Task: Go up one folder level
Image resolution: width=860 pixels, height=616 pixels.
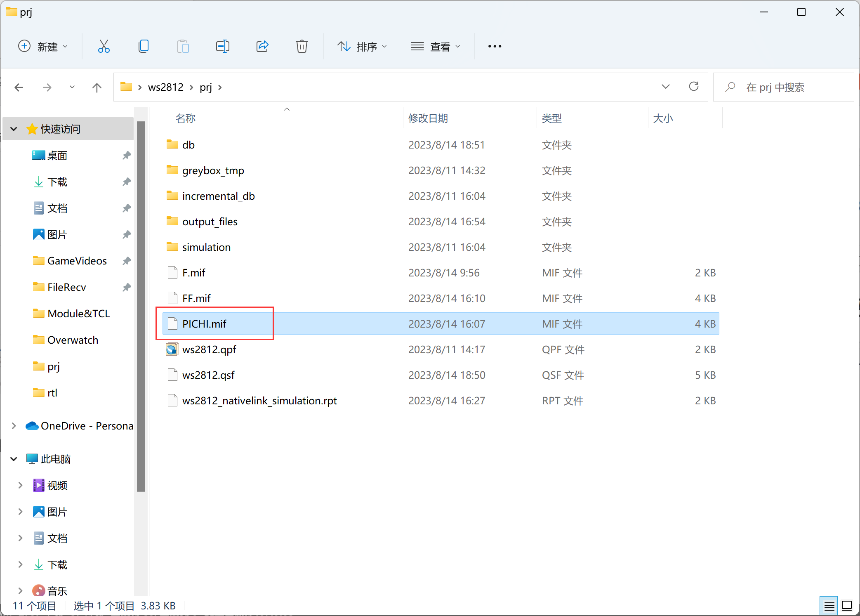Action: coord(97,87)
